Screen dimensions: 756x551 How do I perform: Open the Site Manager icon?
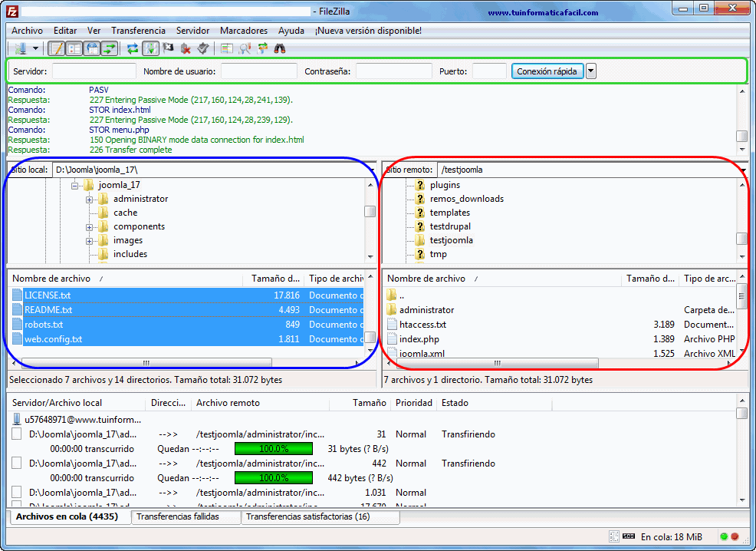click(20, 48)
